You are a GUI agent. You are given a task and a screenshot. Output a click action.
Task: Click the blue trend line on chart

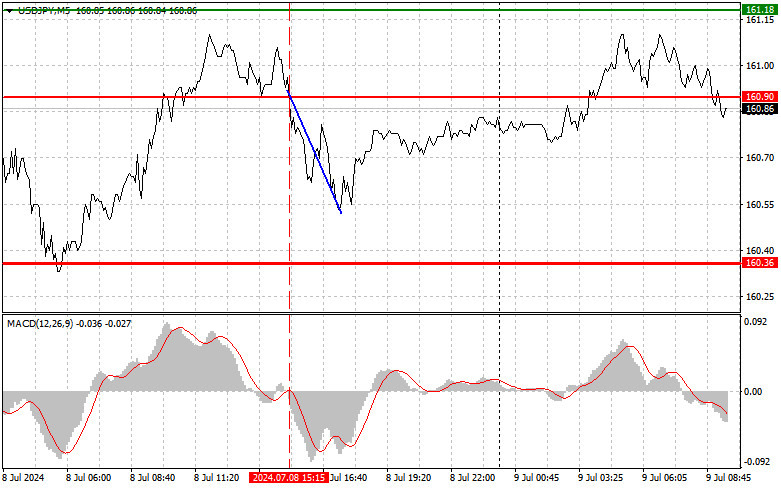315,153
